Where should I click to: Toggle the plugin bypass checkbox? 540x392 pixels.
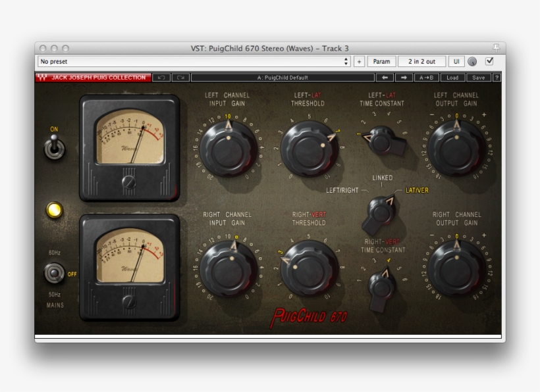489,61
